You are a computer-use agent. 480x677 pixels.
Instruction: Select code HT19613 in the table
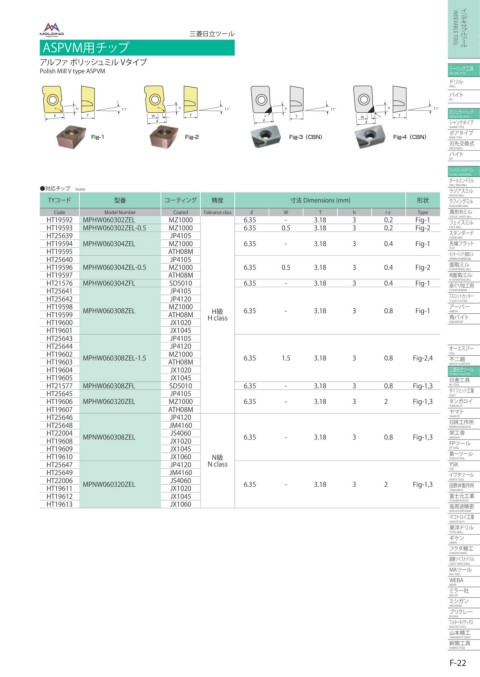[x=60, y=504]
